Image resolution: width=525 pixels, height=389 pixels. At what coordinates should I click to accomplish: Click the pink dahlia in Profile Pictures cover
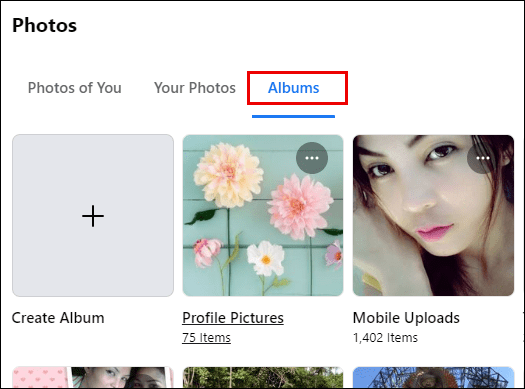(x=300, y=207)
